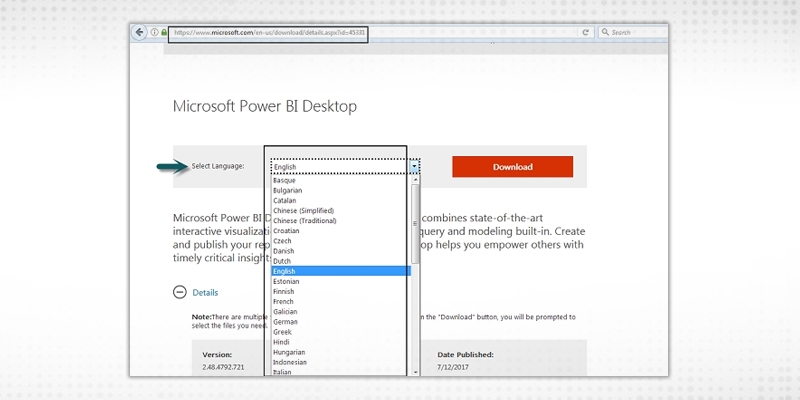Collapse the Details section with minus icon
This screenshot has height=400, width=800.
pos(180,292)
